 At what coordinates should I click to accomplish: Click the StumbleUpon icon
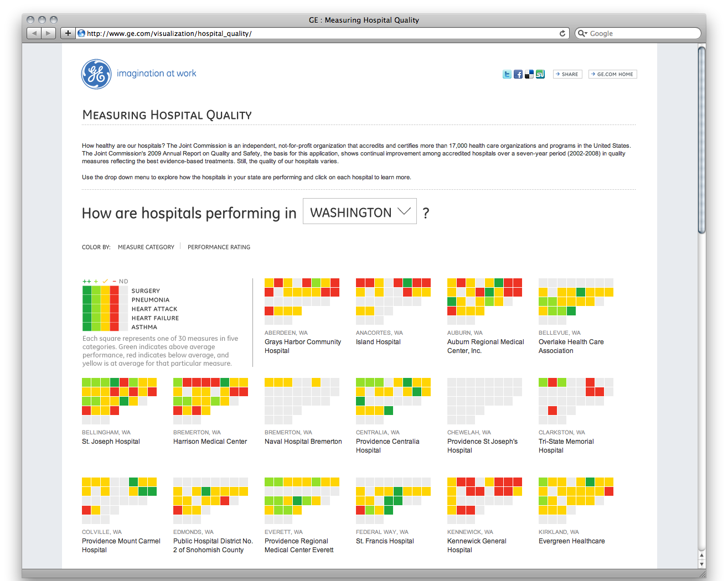coord(540,74)
